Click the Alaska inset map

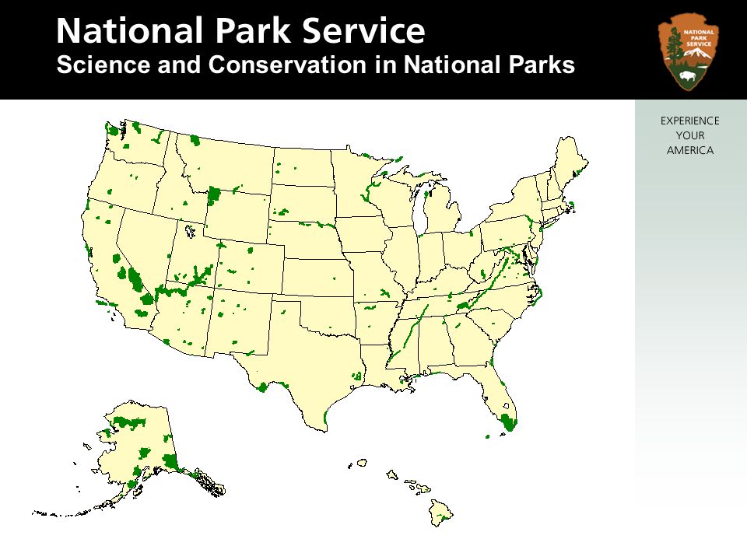(x=128, y=457)
